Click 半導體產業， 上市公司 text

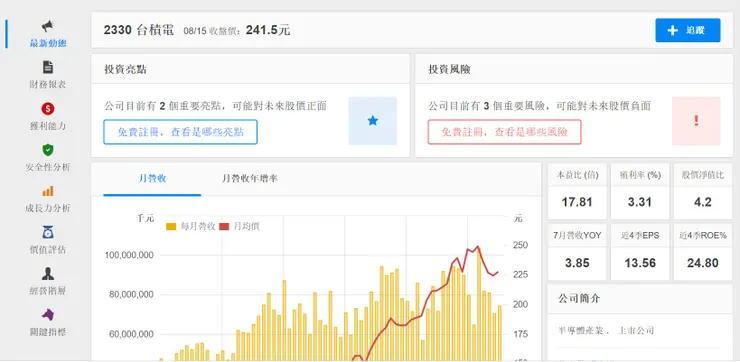[x=606, y=330]
